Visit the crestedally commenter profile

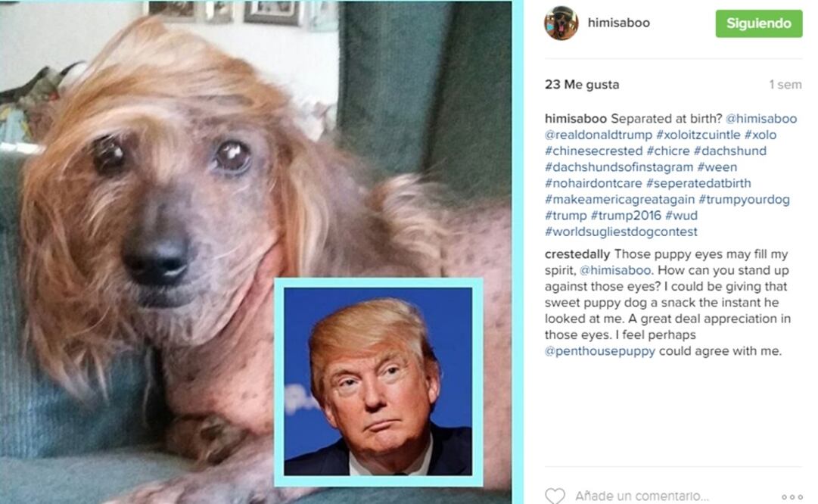[577, 254]
